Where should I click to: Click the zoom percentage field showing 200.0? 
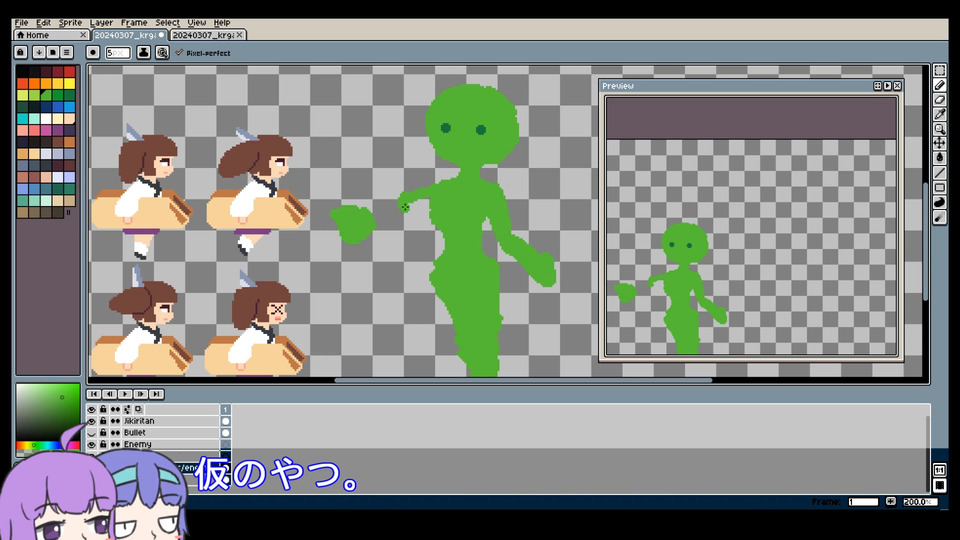coord(919,501)
